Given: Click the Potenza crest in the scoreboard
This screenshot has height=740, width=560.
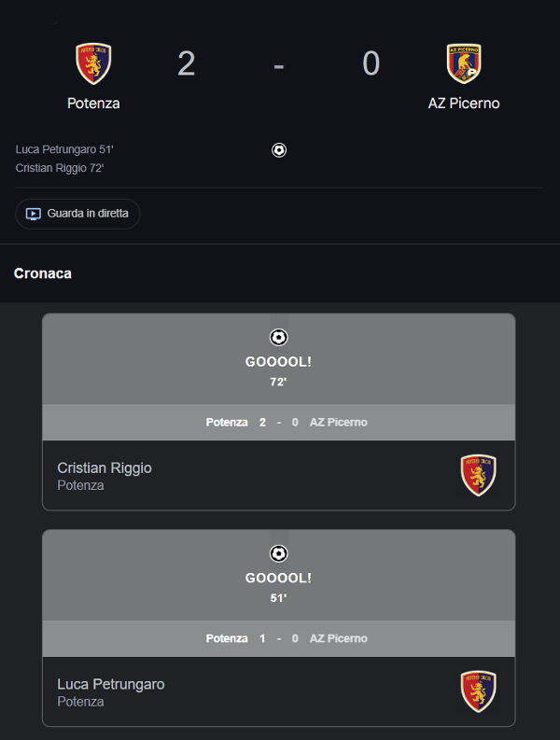Looking at the screenshot, I should pos(93,63).
